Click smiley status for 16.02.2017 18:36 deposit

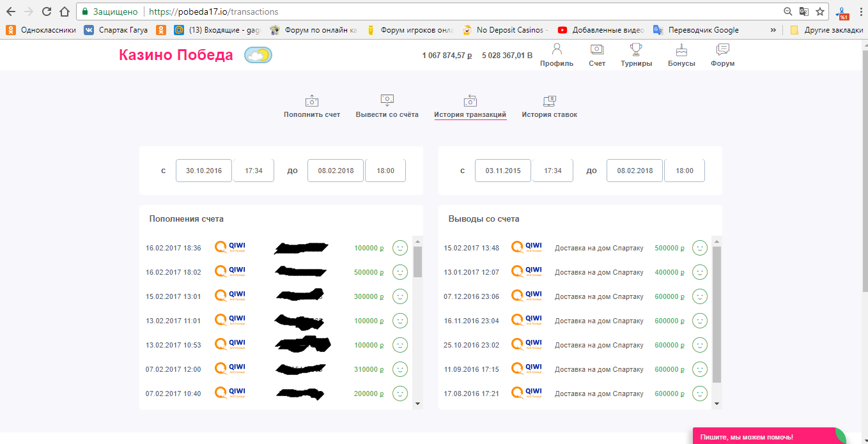point(400,248)
